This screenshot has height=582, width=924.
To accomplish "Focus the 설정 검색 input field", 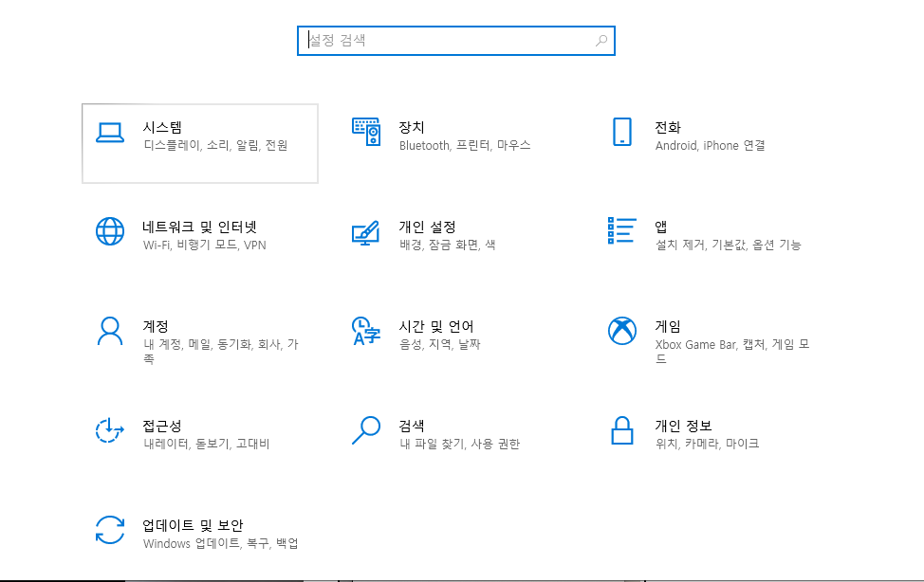I will click(x=456, y=41).
